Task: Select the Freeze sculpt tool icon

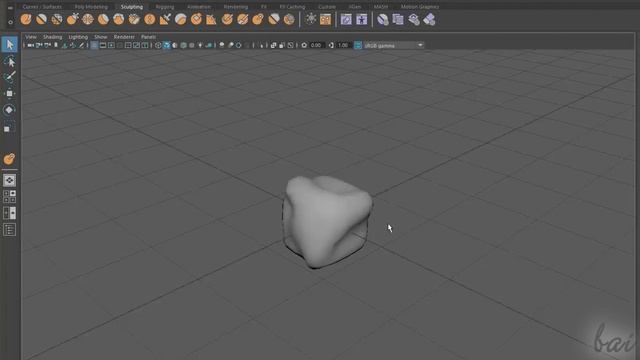Action: point(289,19)
